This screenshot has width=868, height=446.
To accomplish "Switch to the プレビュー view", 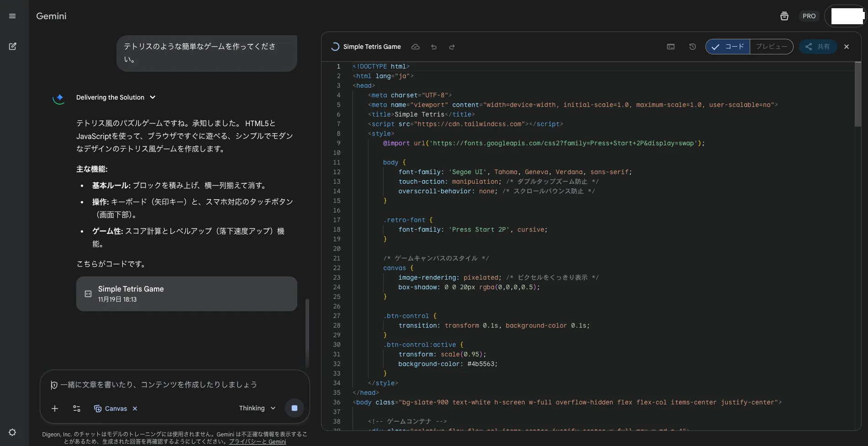I will (x=771, y=47).
